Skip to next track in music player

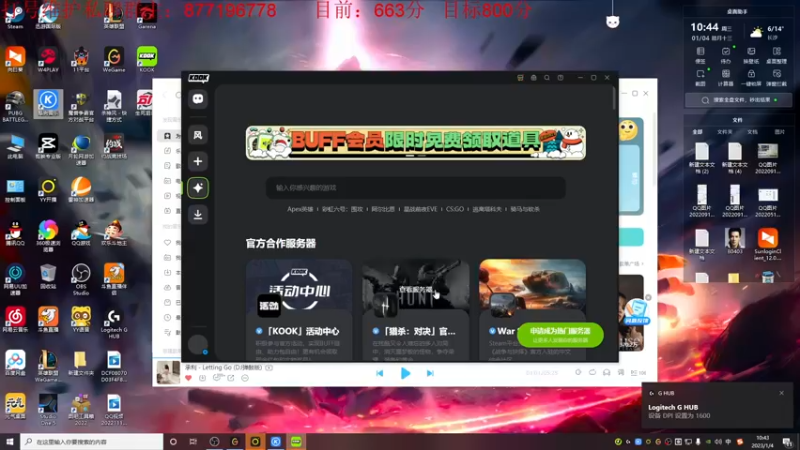coord(430,373)
